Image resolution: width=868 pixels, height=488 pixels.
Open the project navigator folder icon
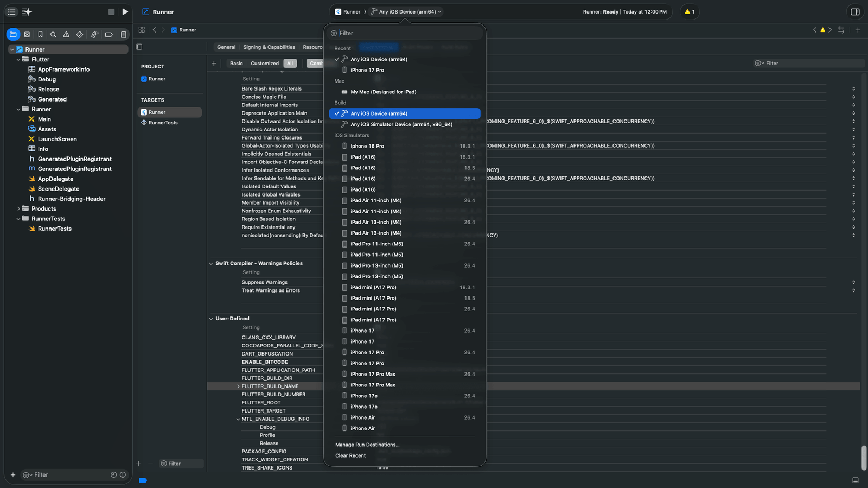[13, 34]
